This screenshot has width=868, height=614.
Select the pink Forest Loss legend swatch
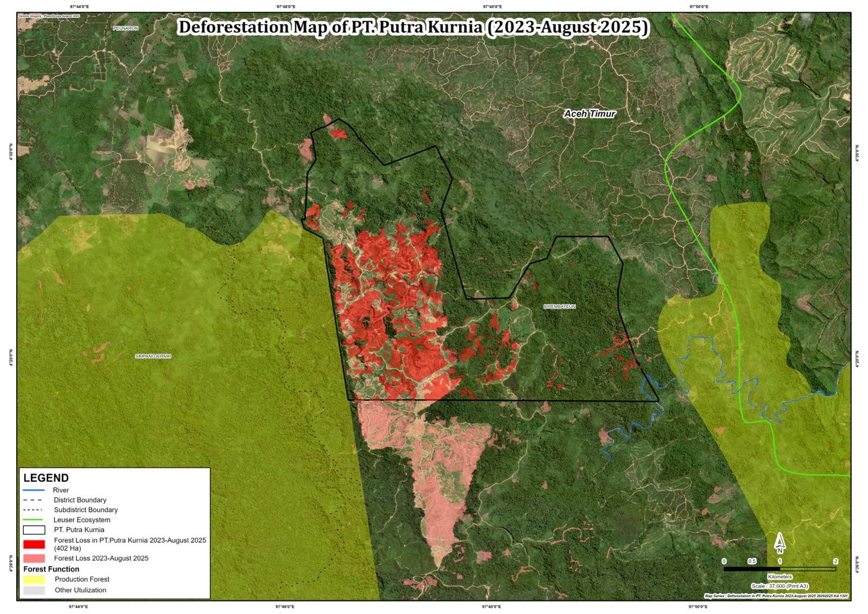click(34, 558)
